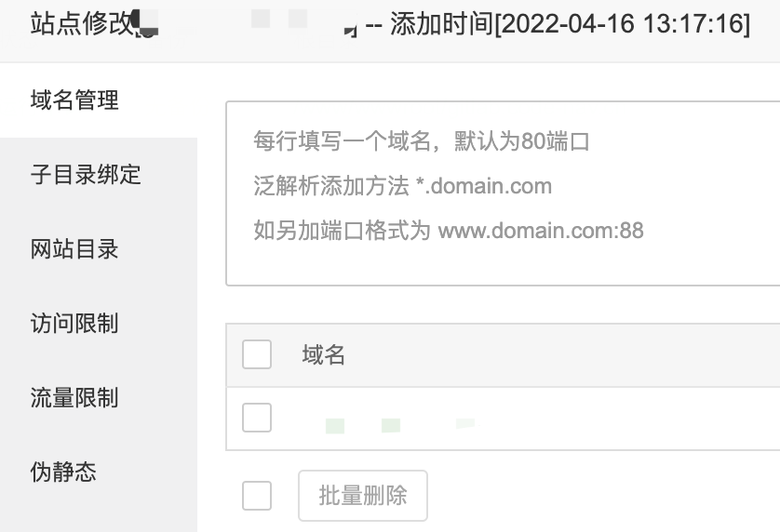
Task: Check the domain row checkbox
Action: click(257, 419)
